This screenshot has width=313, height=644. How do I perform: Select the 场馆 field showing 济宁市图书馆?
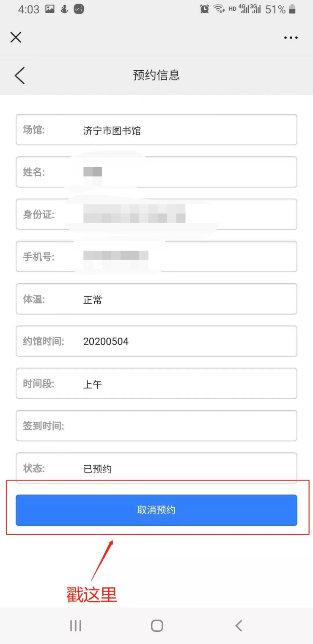click(156, 130)
